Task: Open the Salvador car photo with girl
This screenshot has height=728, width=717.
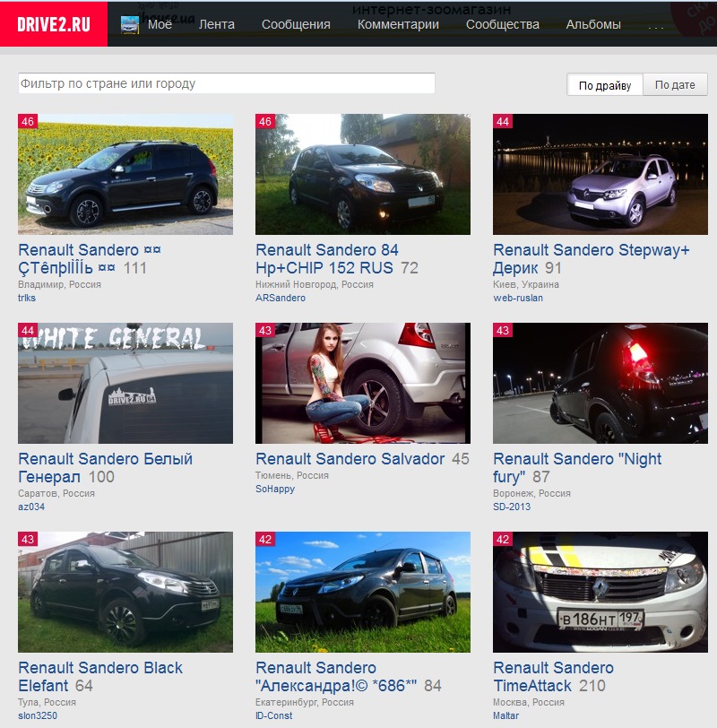Action: [x=363, y=383]
